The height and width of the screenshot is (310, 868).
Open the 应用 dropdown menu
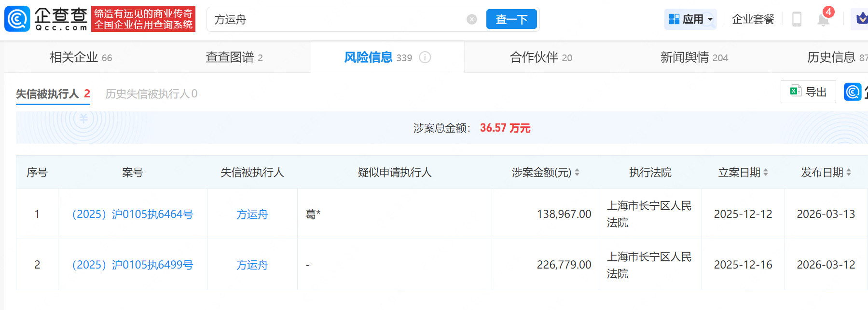pos(690,19)
